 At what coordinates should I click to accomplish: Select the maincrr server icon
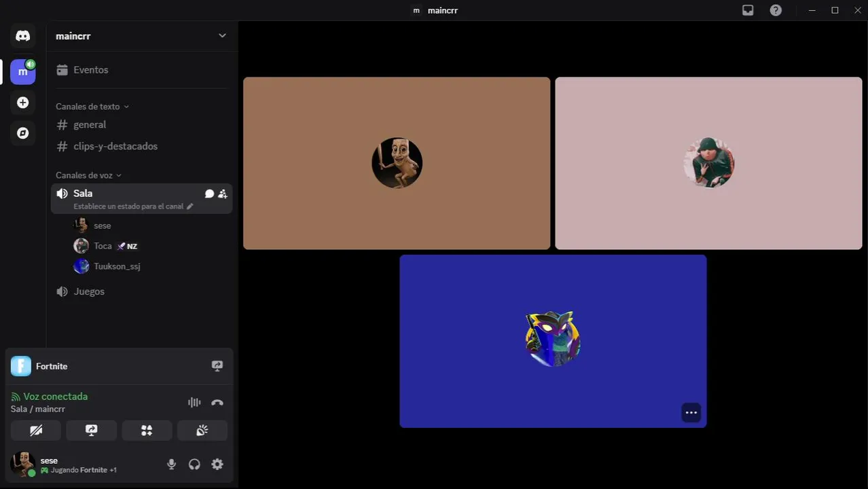(x=23, y=71)
